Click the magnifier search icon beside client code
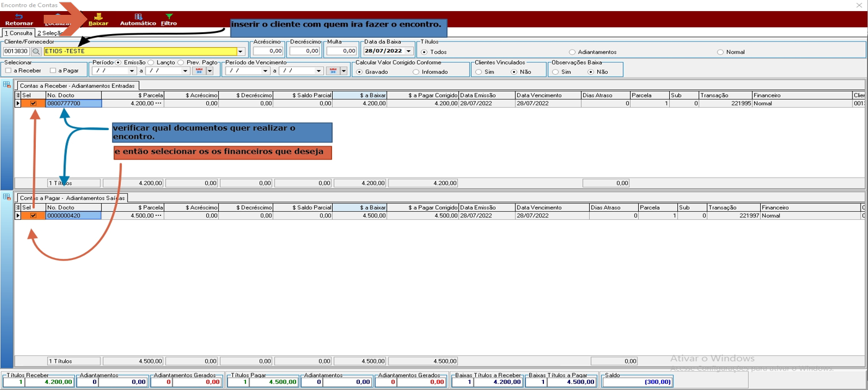 36,51
